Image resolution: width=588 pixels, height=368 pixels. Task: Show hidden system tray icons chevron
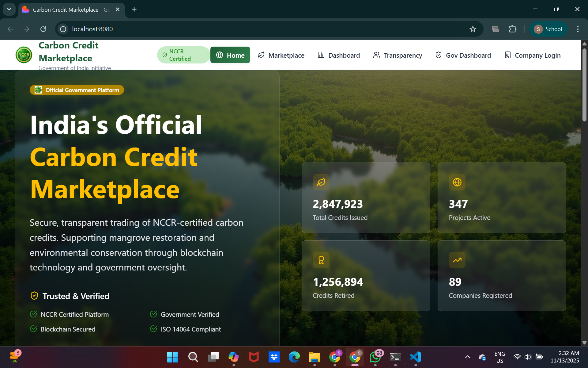tap(467, 357)
